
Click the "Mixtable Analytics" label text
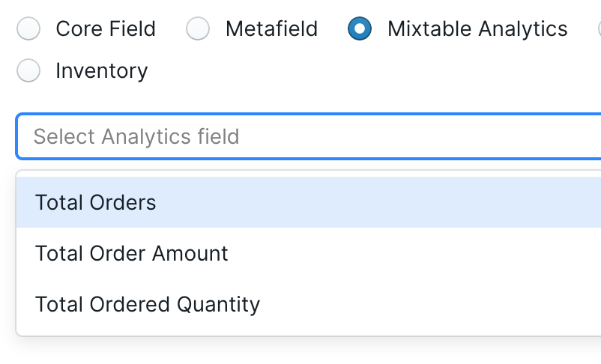[477, 29]
